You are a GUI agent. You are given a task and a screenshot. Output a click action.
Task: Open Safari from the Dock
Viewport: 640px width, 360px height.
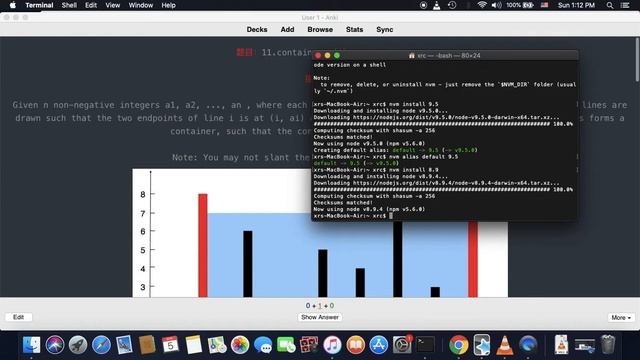pyautogui.click(x=101, y=345)
